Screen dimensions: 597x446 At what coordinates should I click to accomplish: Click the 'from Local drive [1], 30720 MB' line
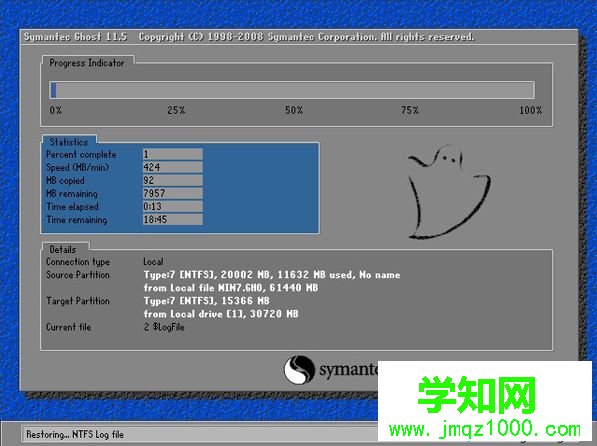pyautogui.click(x=221, y=314)
